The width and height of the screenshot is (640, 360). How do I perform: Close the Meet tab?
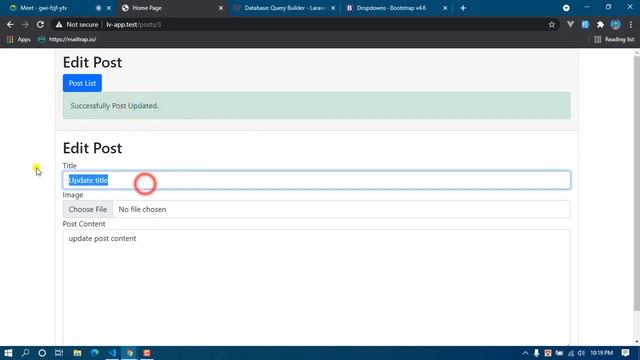click(109, 8)
